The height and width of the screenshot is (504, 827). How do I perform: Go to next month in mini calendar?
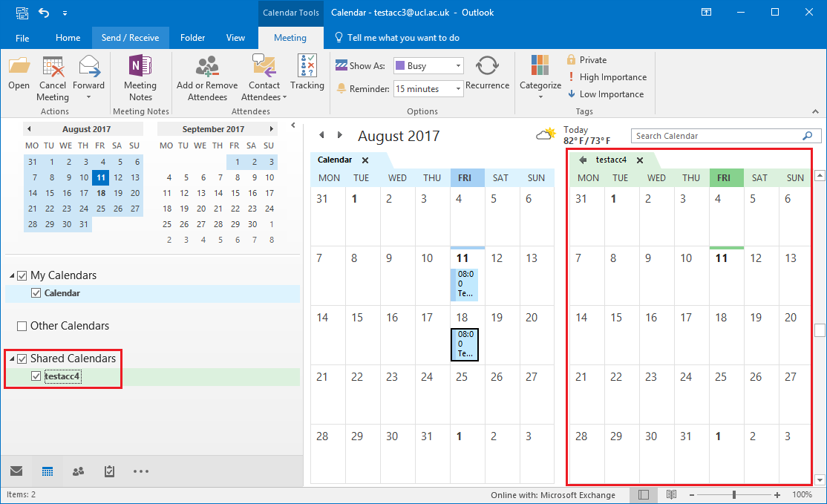[x=272, y=128]
